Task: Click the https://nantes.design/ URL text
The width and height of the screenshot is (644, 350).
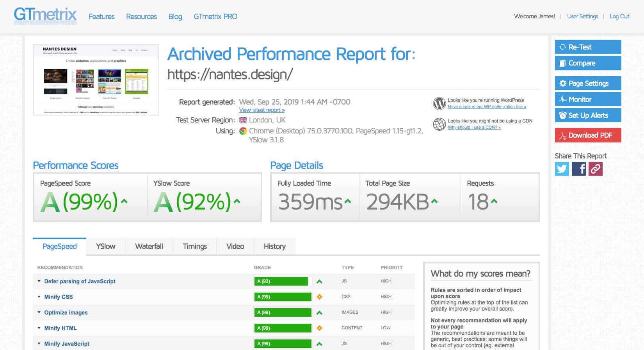Action: point(230,74)
